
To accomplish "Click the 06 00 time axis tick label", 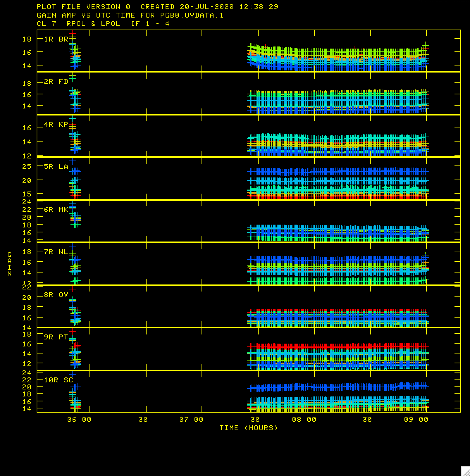I will click(79, 419).
